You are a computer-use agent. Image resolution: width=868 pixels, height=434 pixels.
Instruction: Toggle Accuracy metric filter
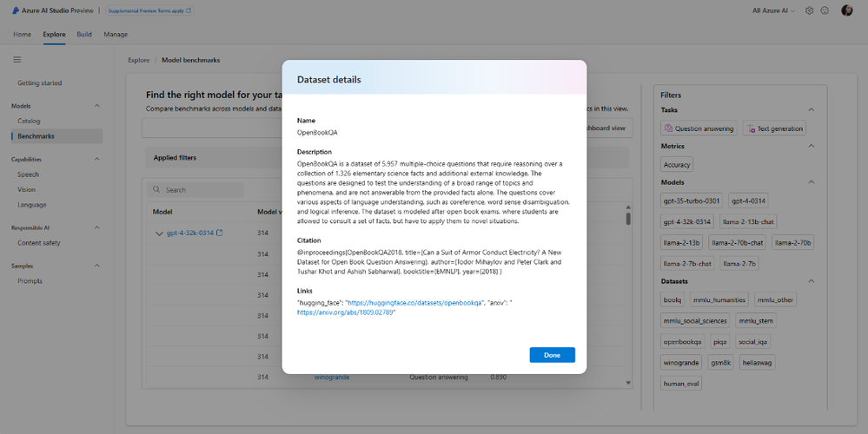click(677, 165)
